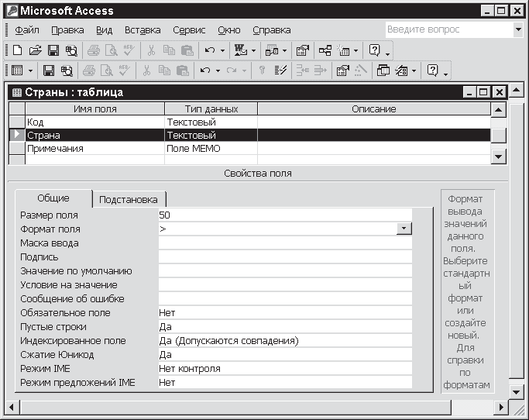Click the row selector for Страна
529x420 pixels.
(x=17, y=135)
